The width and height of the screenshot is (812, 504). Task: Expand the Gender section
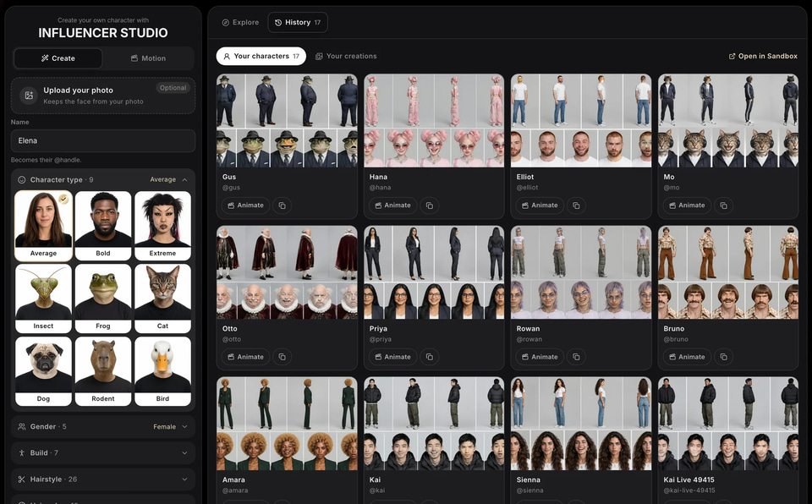point(103,427)
